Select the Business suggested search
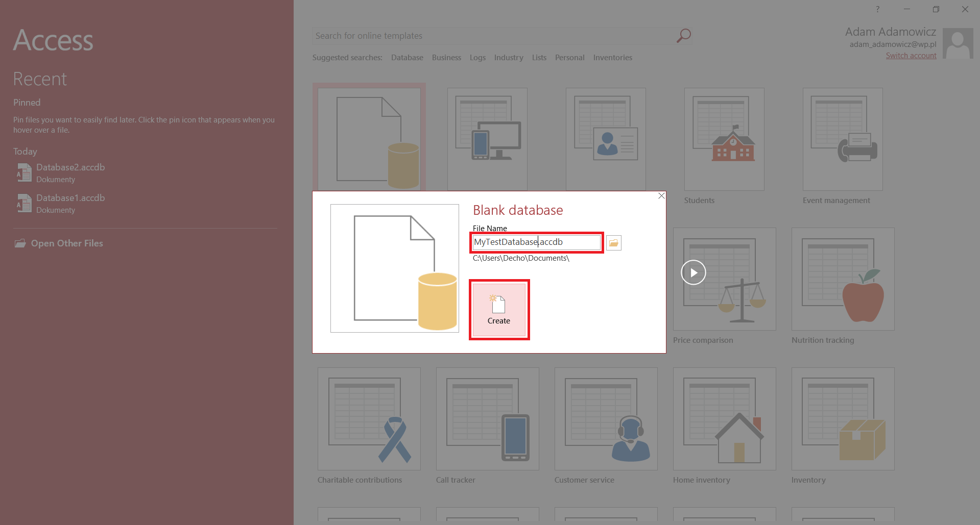The image size is (980, 525). click(446, 58)
